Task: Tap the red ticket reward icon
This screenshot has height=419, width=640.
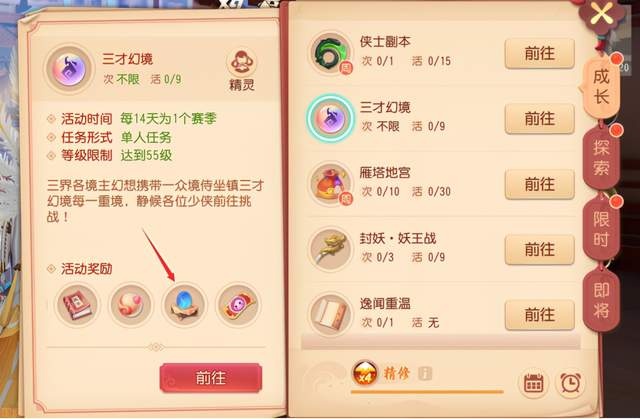Action: (238, 305)
